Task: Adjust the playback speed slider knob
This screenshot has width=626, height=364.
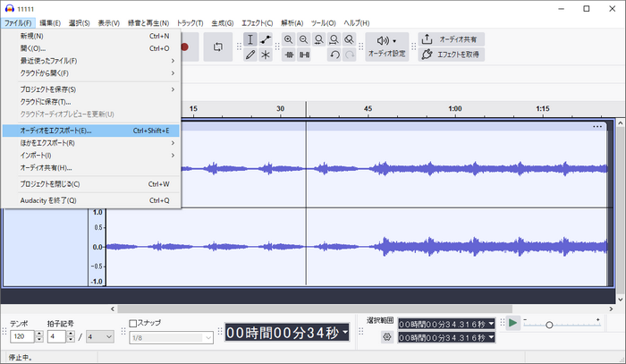Action: [x=549, y=325]
